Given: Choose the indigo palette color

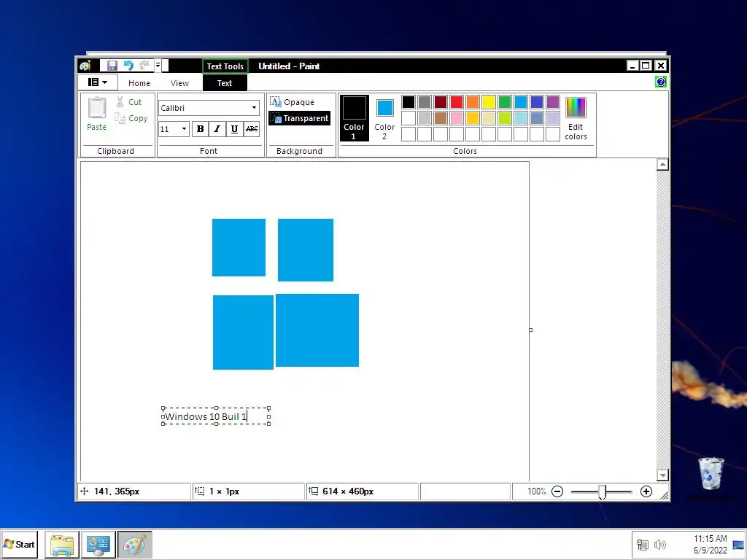Looking at the screenshot, I should pyautogui.click(x=537, y=102).
